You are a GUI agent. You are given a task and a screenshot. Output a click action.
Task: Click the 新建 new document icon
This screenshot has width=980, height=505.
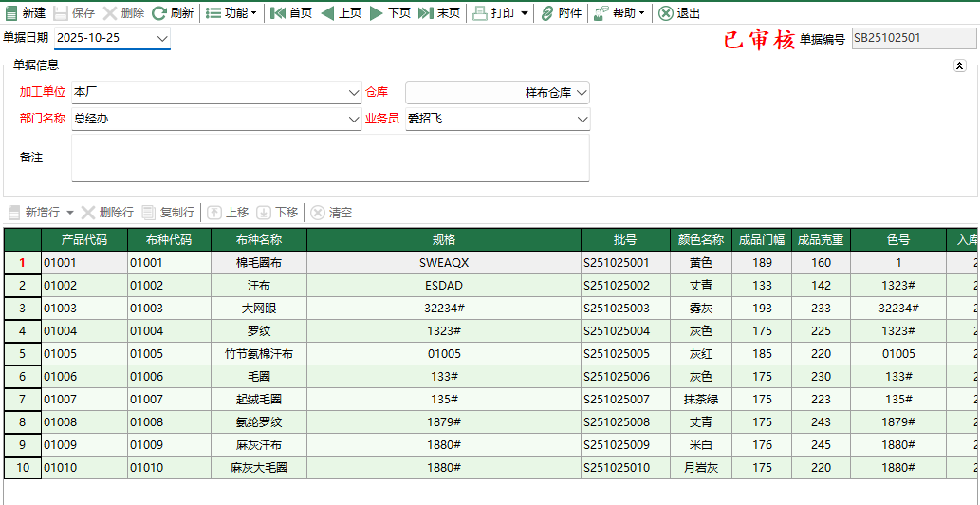click(12, 13)
